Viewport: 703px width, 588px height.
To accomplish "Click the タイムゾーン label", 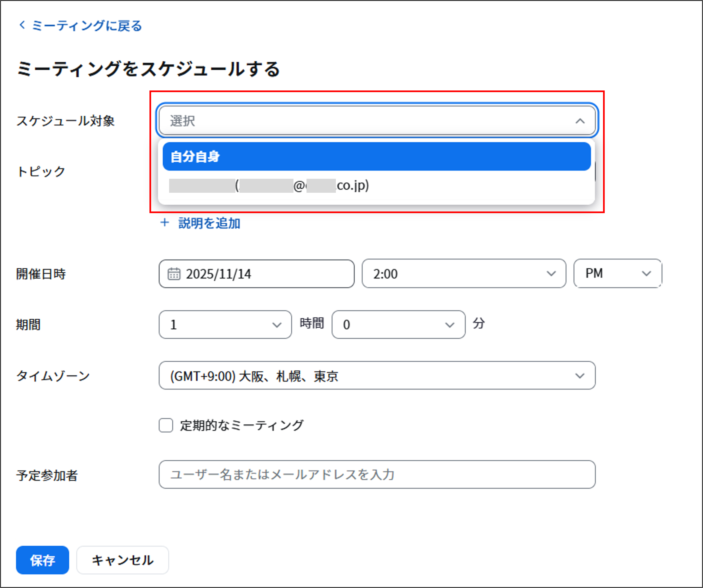I will click(x=53, y=376).
